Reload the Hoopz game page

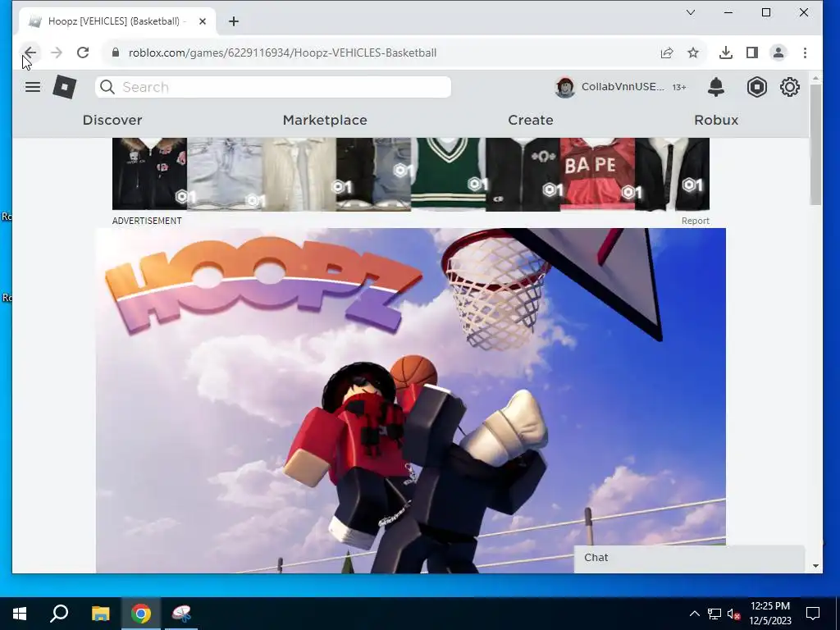[83, 52]
